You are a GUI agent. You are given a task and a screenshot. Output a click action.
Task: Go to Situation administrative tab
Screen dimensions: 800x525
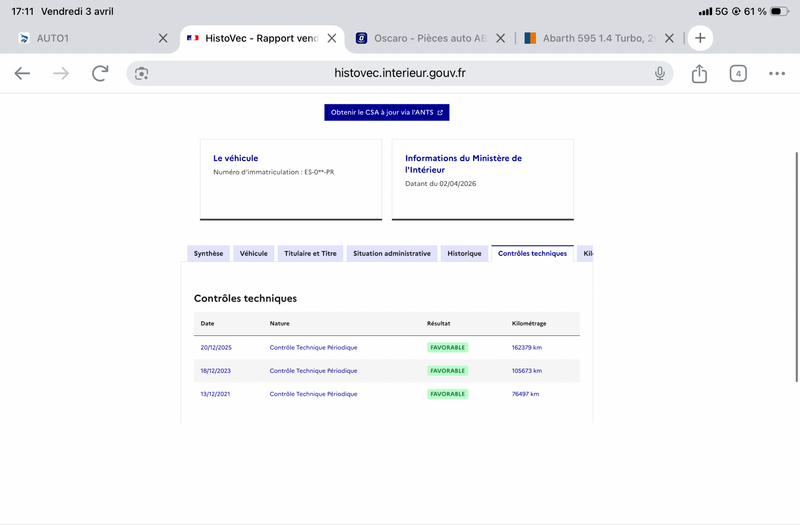pyautogui.click(x=392, y=254)
